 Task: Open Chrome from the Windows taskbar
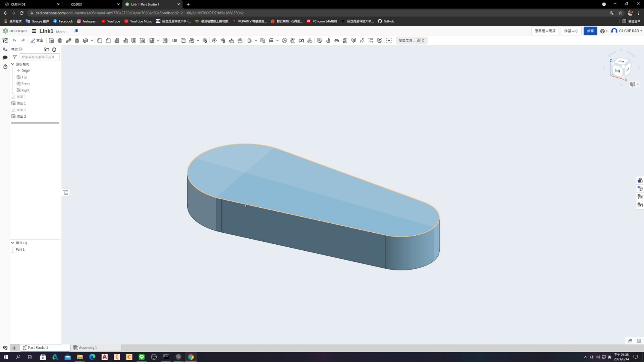[x=191, y=357]
